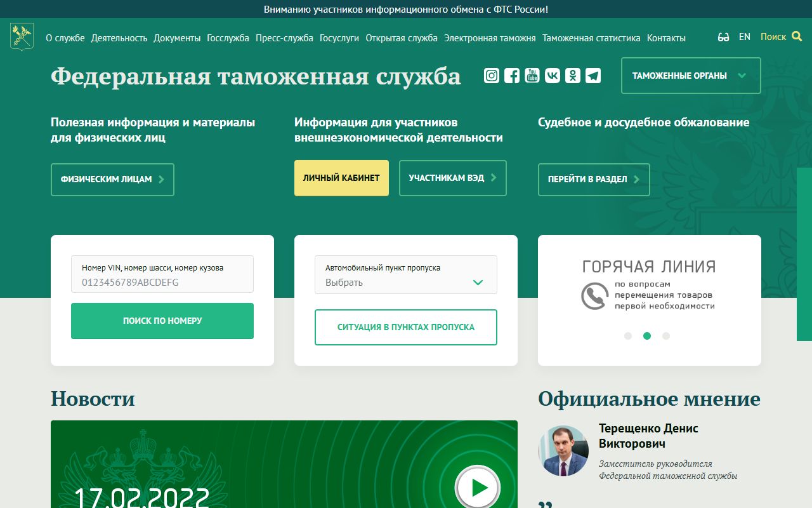Image resolution: width=812 pixels, height=508 pixels.
Task: Open the Instagram social icon
Action: 492,76
